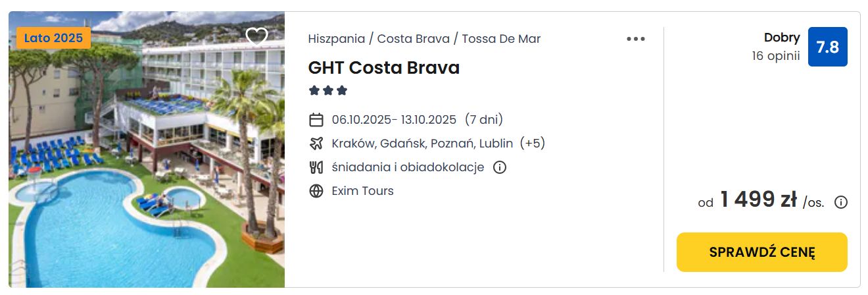Image resolution: width=868 pixels, height=295 pixels.
Task: Expand the (+5) additional departure airports
Action: (x=532, y=144)
